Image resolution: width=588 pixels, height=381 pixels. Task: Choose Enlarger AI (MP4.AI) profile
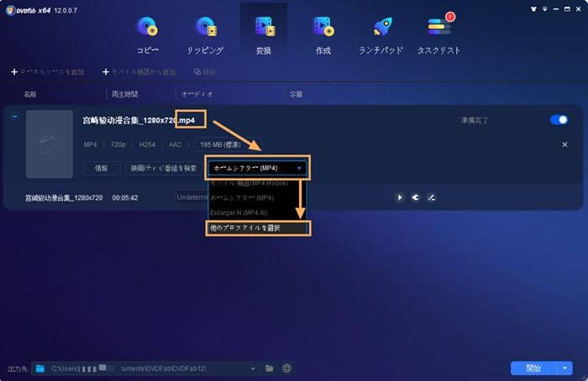pos(257,212)
